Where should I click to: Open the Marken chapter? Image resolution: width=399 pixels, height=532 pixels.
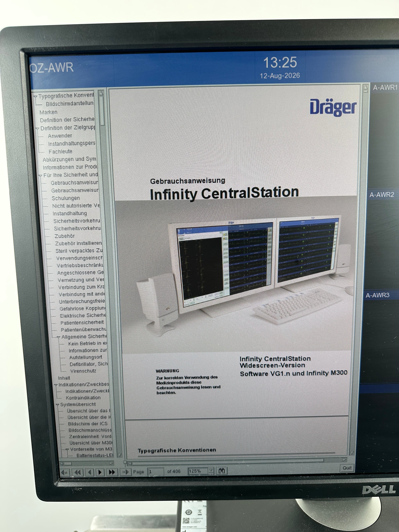pyautogui.click(x=48, y=112)
